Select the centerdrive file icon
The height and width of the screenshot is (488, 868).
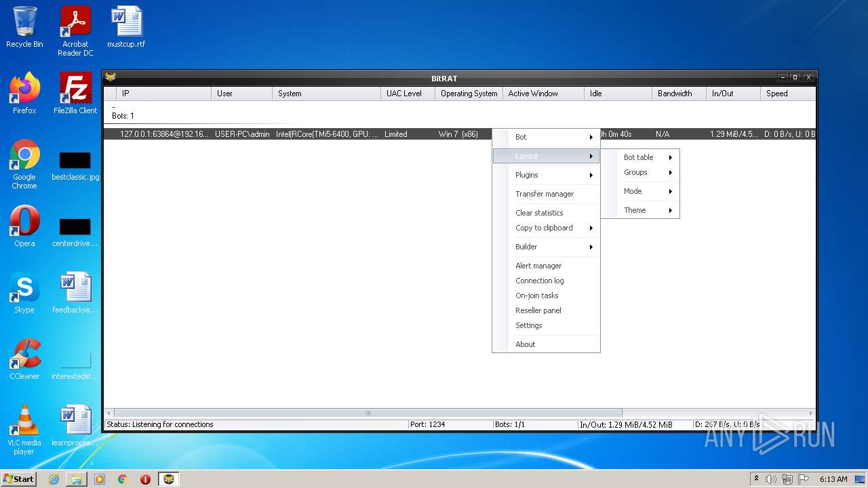[75, 233]
